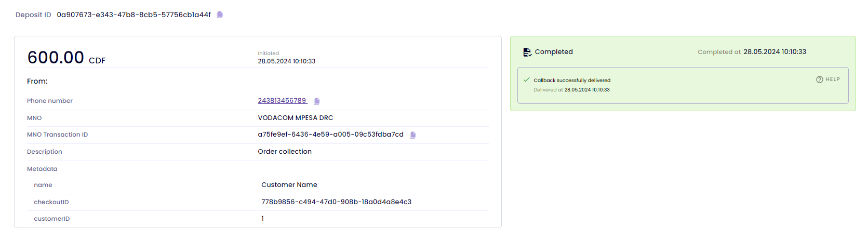Image resolution: width=868 pixels, height=240 pixels.
Task: Click the Completed at timestamp
Action: tap(774, 52)
